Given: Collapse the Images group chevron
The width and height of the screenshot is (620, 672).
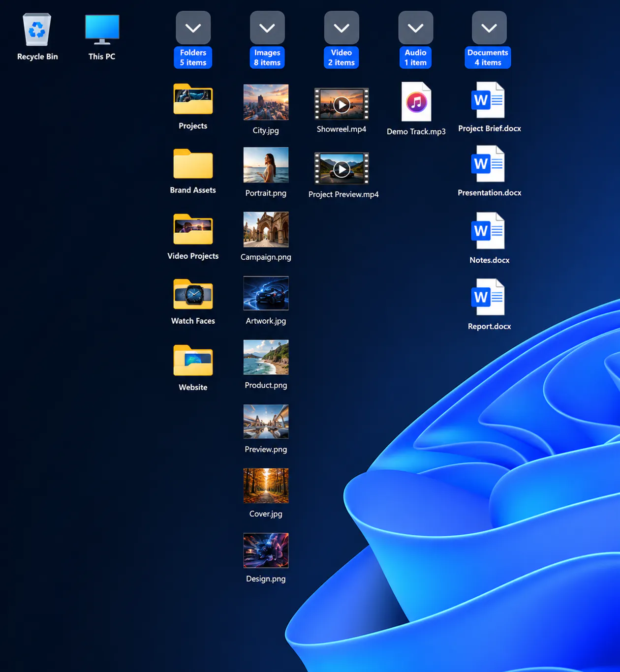Looking at the screenshot, I should (267, 28).
